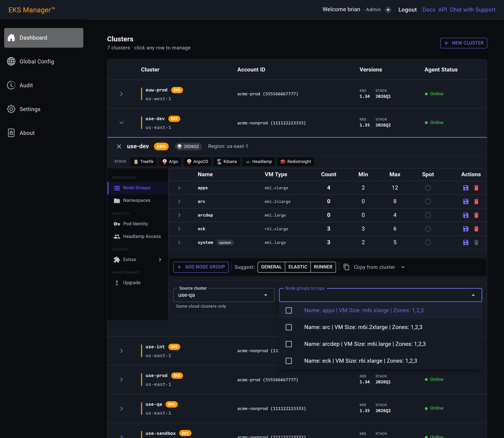Expand the apps node group details

(179, 188)
